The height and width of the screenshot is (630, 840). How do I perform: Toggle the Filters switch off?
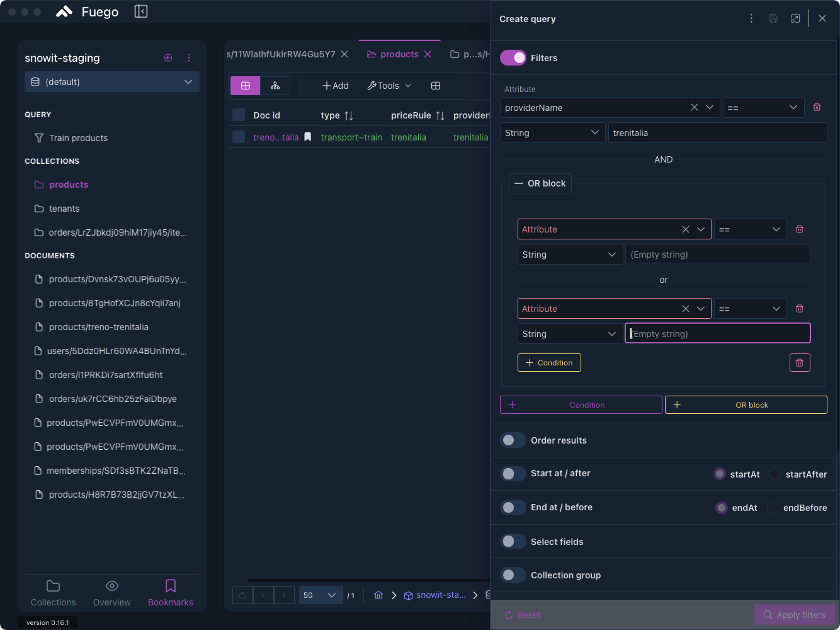513,58
